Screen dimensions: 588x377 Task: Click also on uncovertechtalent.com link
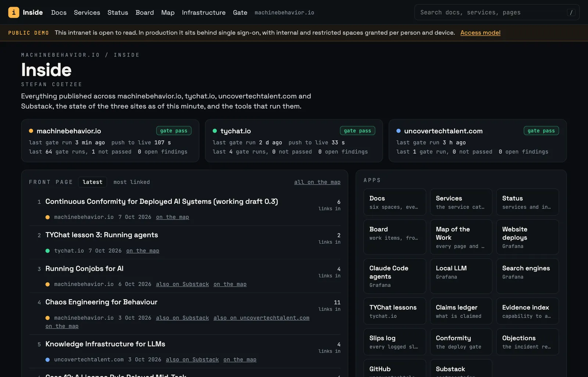click(261, 318)
